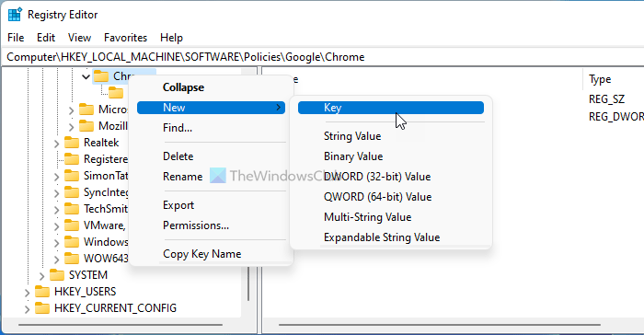Click the SyncInteg folder icon
Screen dimensions: 644x335
(x=72, y=192)
